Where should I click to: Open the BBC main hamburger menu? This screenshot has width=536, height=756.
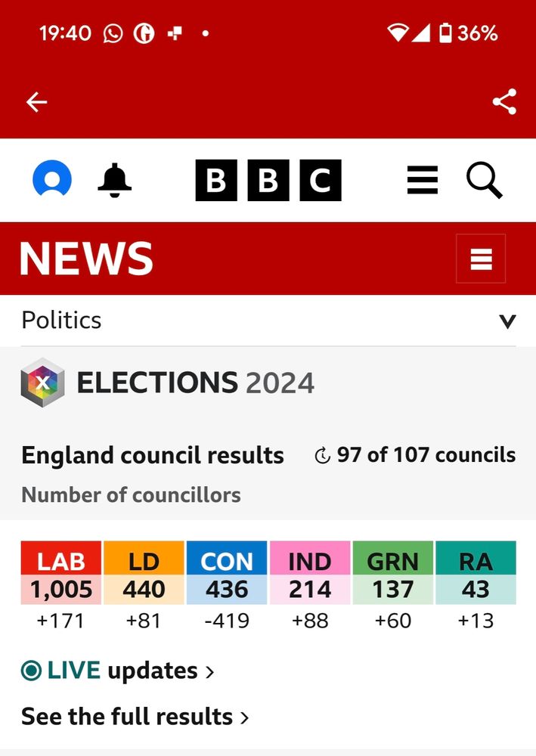pos(422,180)
